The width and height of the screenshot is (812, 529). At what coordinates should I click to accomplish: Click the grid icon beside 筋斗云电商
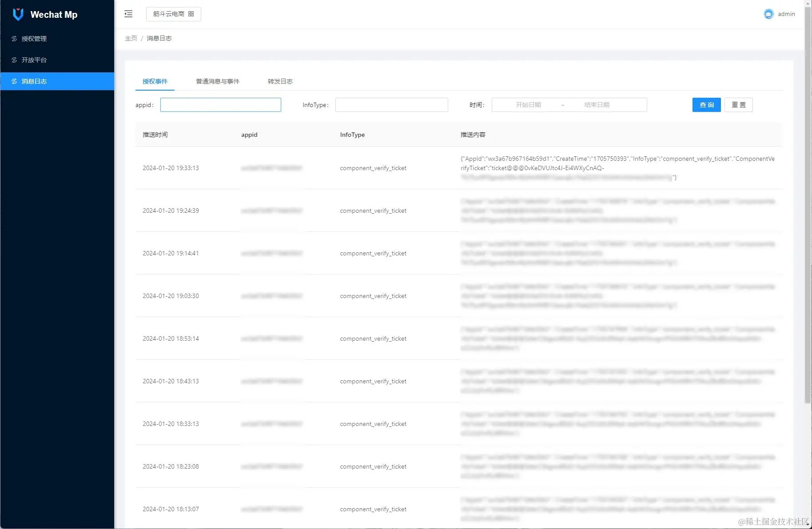[191, 14]
